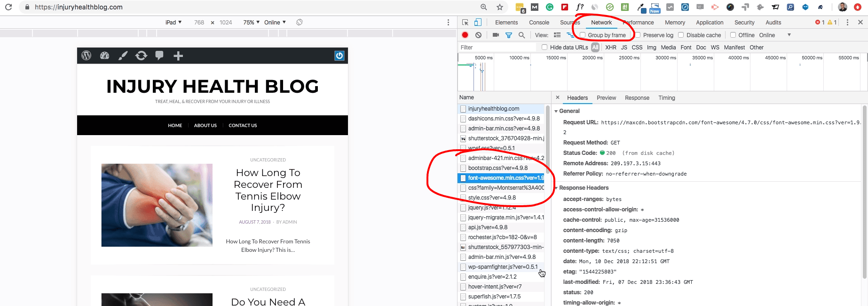Screen dimensions: 868x306
Task: Open the network search magnifier
Action: coord(521,35)
